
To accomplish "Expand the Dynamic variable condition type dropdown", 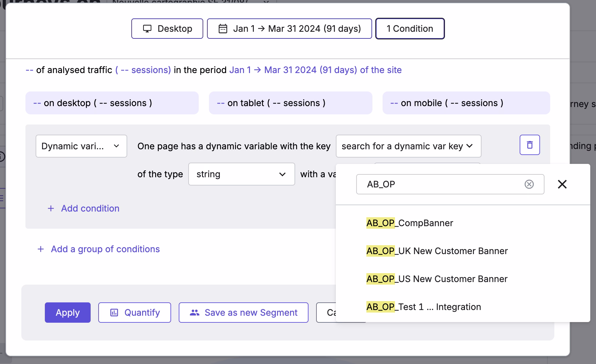I will click(81, 146).
